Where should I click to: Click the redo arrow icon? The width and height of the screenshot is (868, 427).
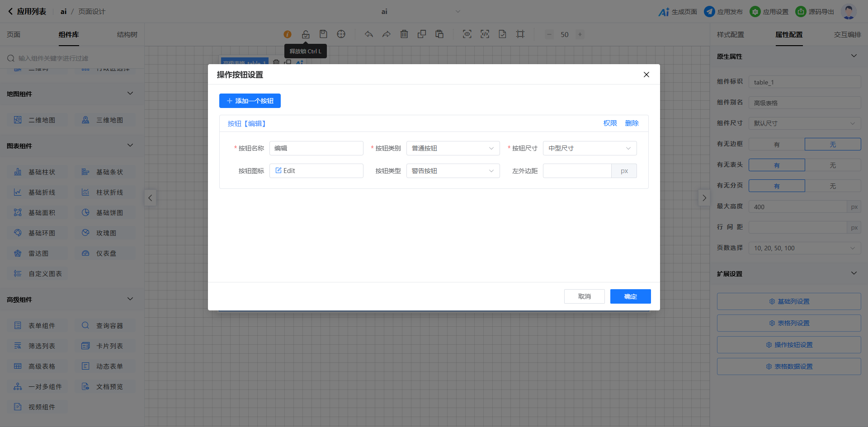[x=386, y=34]
